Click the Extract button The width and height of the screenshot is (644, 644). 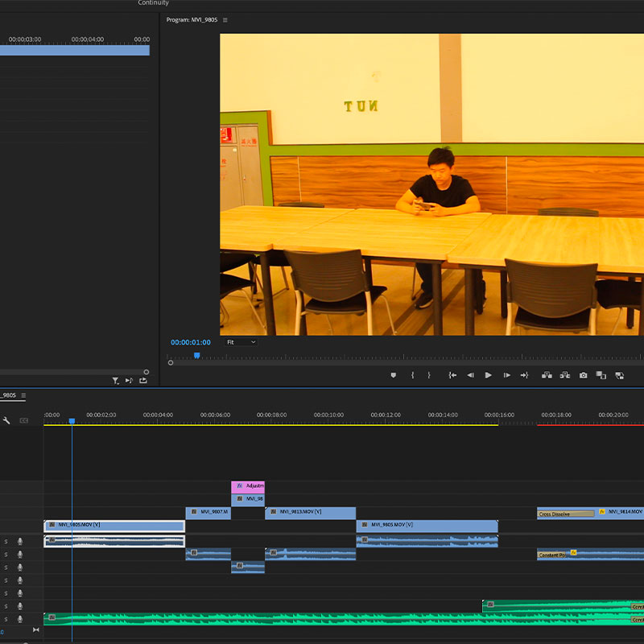pos(564,375)
